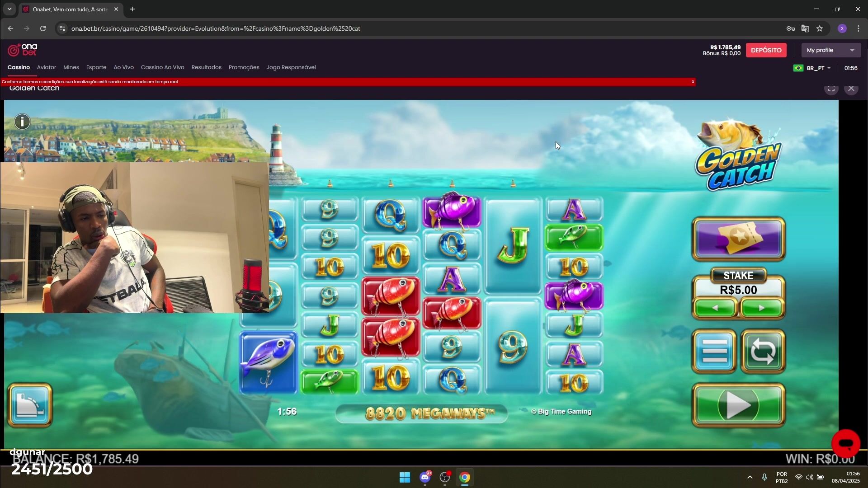
Task: Open the Chrome taskbar icon
Action: pos(465,478)
